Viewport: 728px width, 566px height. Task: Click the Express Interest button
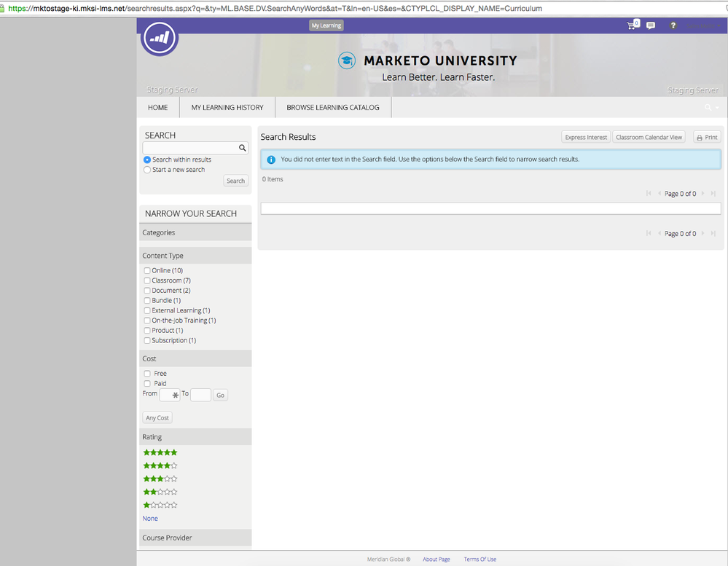point(586,138)
